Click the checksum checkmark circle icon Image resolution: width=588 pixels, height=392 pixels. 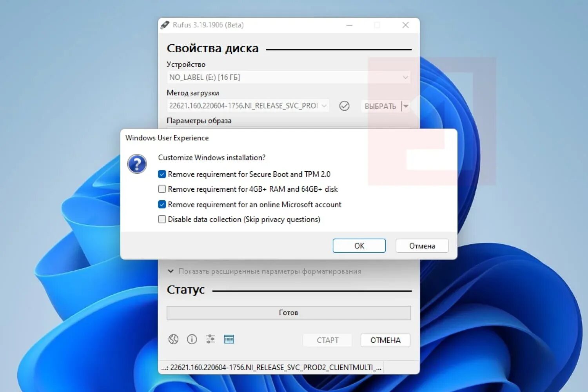[344, 106]
